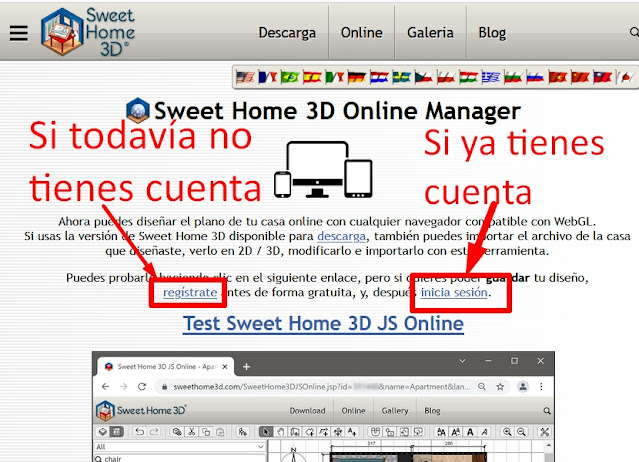Click the back arrow in the preview browser

tap(106, 386)
